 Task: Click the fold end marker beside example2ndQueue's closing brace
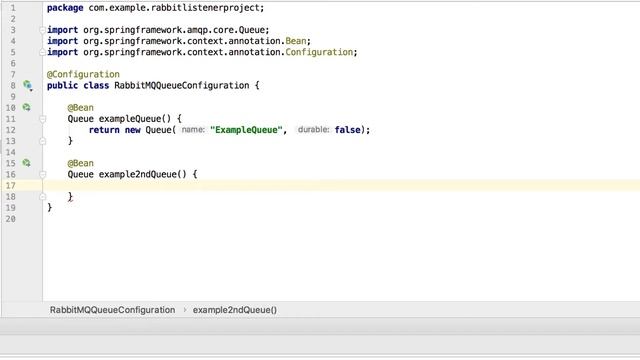tap(42, 197)
